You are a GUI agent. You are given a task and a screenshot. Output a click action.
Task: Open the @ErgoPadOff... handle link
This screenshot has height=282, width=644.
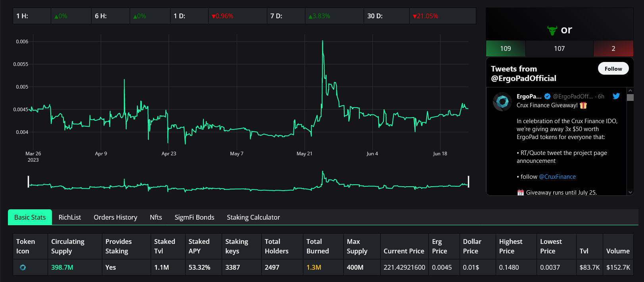click(x=573, y=97)
